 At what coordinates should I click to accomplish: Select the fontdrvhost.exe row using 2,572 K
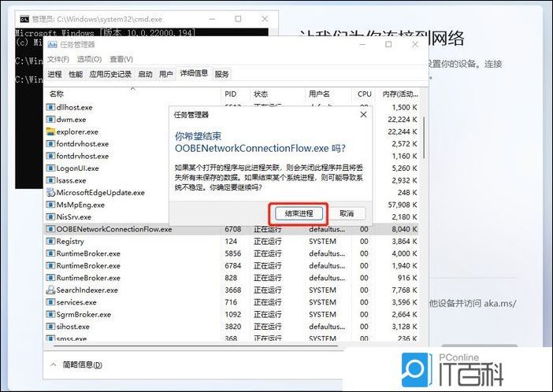[232, 144]
